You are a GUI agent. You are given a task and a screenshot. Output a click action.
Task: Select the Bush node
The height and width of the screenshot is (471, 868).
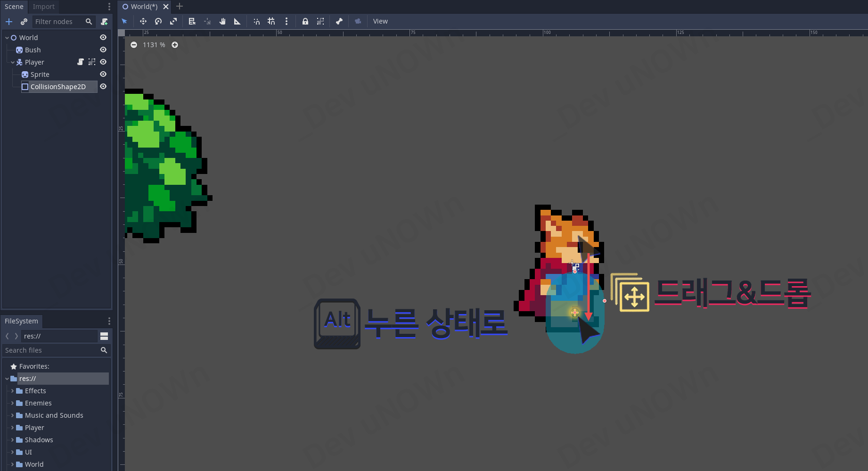tap(33, 50)
